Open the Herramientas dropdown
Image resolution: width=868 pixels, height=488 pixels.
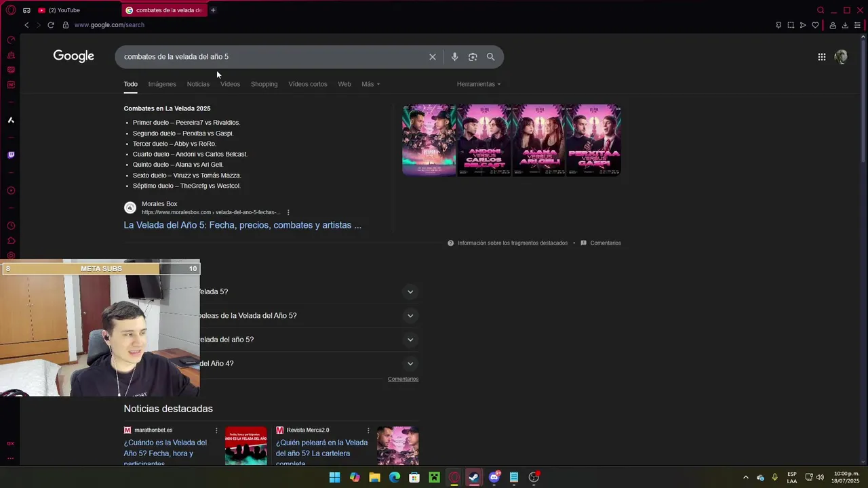tap(479, 84)
